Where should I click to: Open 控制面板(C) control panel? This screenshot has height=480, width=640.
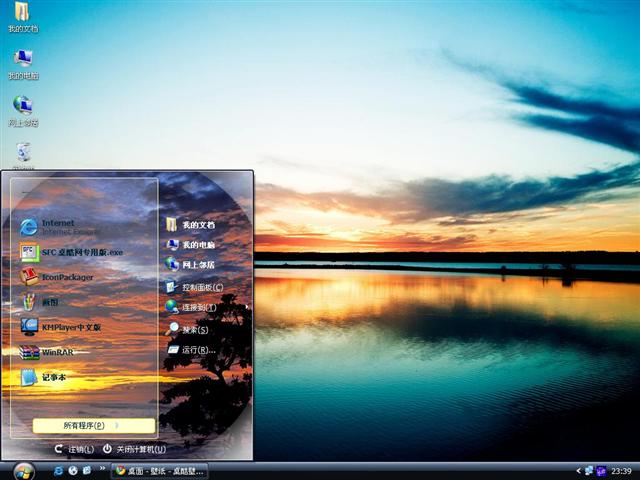pos(194,287)
